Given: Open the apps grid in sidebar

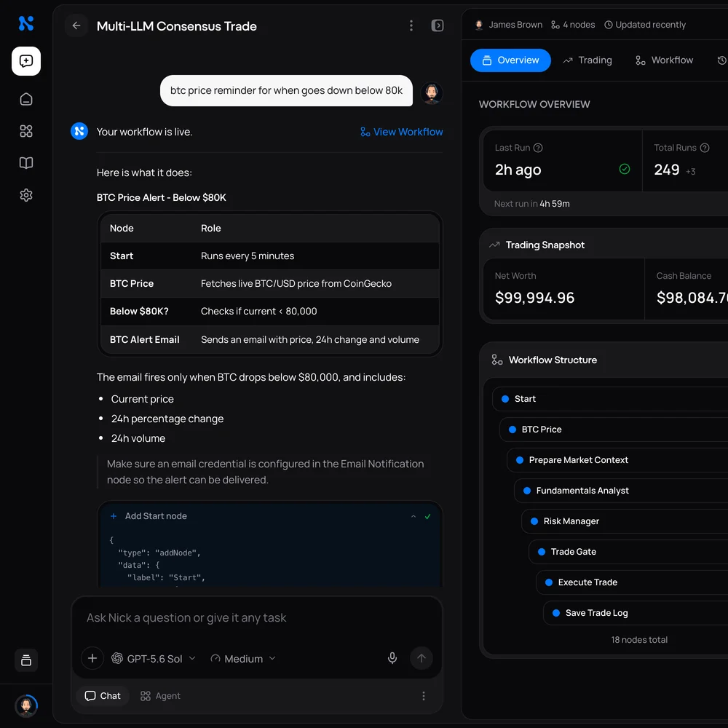Looking at the screenshot, I should (x=26, y=131).
